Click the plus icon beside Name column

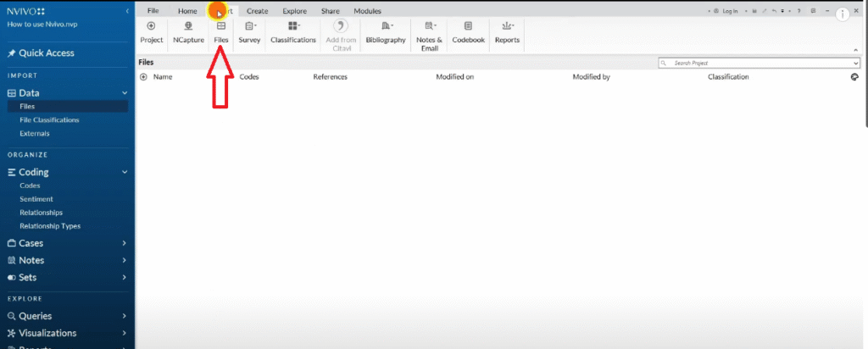point(143,77)
